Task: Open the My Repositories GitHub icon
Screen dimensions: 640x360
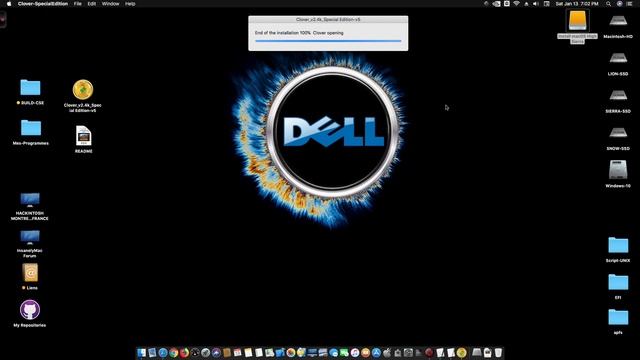Action: 30,310
